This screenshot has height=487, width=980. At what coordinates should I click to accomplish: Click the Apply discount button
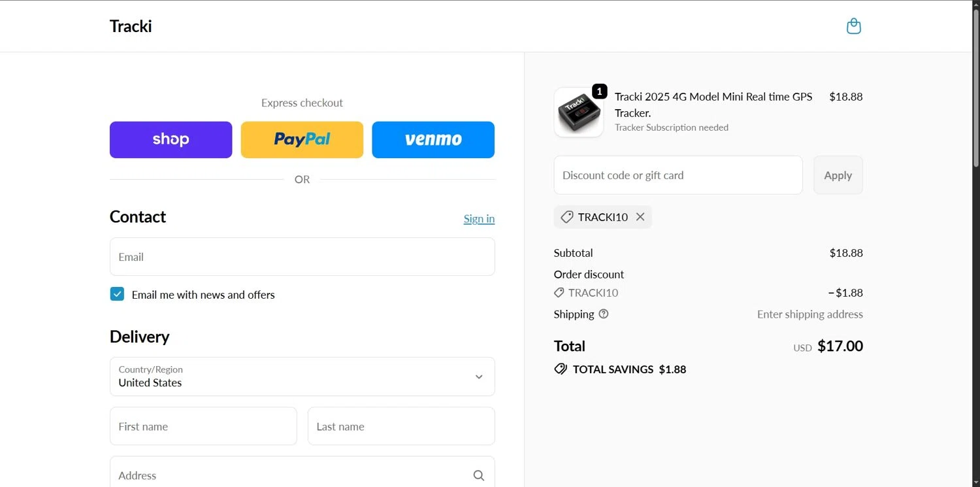(838, 175)
